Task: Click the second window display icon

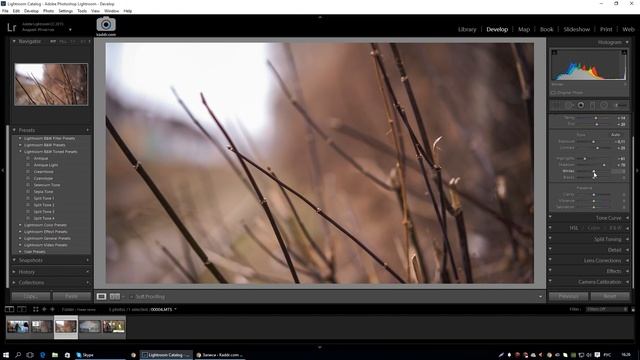Action: click(x=22, y=309)
